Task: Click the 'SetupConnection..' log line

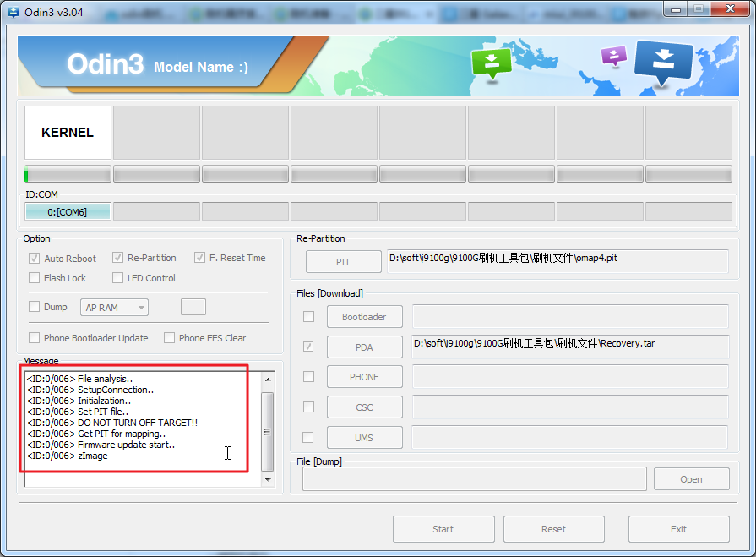Action: [x=90, y=390]
